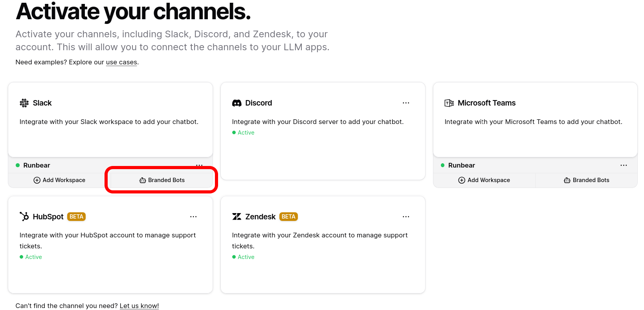Click plus icon on Slack Add Workspace
The height and width of the screenshot is (310, 644).
(x=37, y=180)
